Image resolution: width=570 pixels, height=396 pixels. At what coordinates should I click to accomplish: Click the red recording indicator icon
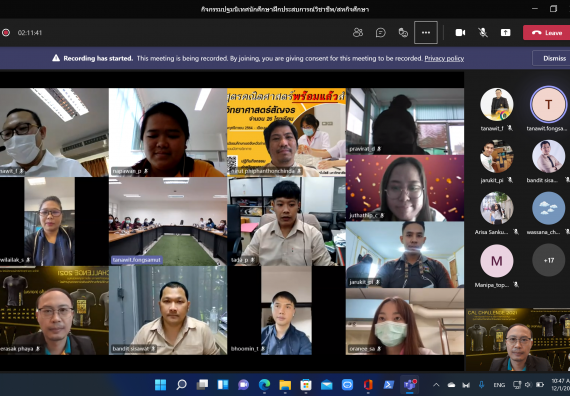click(6, 33)
